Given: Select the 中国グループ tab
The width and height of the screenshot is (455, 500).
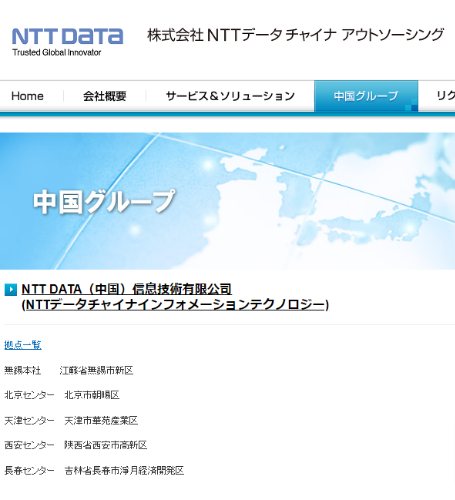Looking at the screenshot, I should 366,96.
